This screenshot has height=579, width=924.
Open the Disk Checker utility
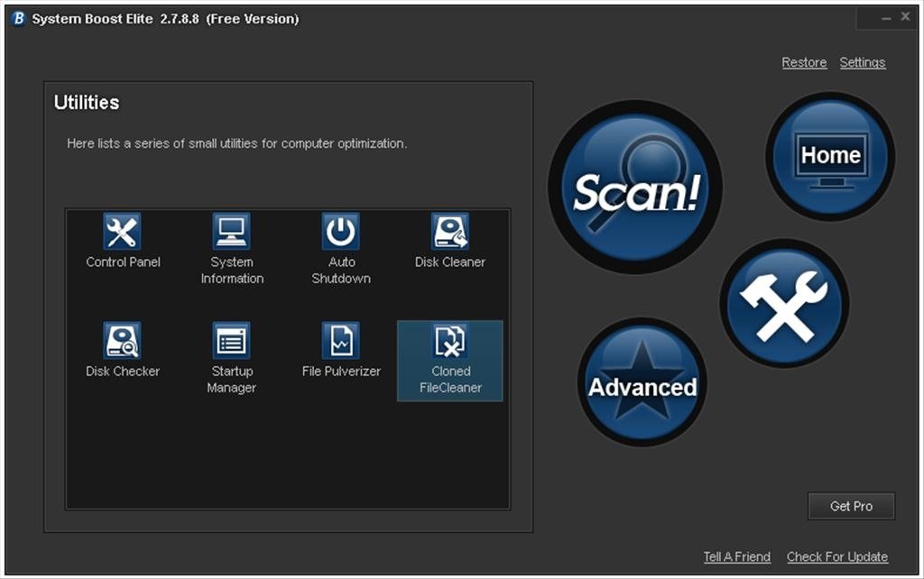coord(123,350)
